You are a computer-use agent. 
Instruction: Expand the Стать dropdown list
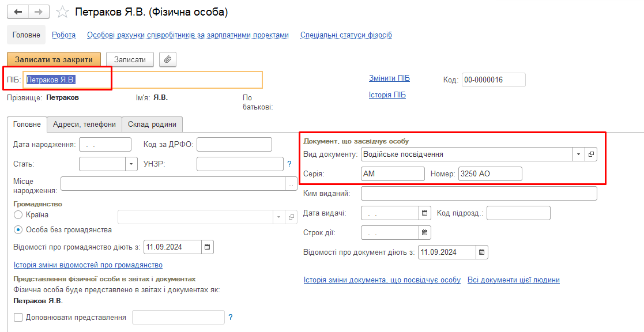pyautogui.click(x=131, y=164)
